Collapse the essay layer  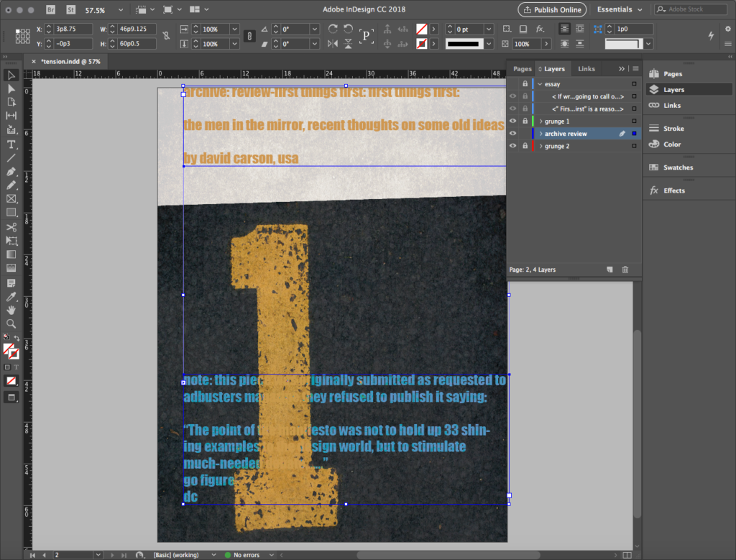(x=540, y=84)
